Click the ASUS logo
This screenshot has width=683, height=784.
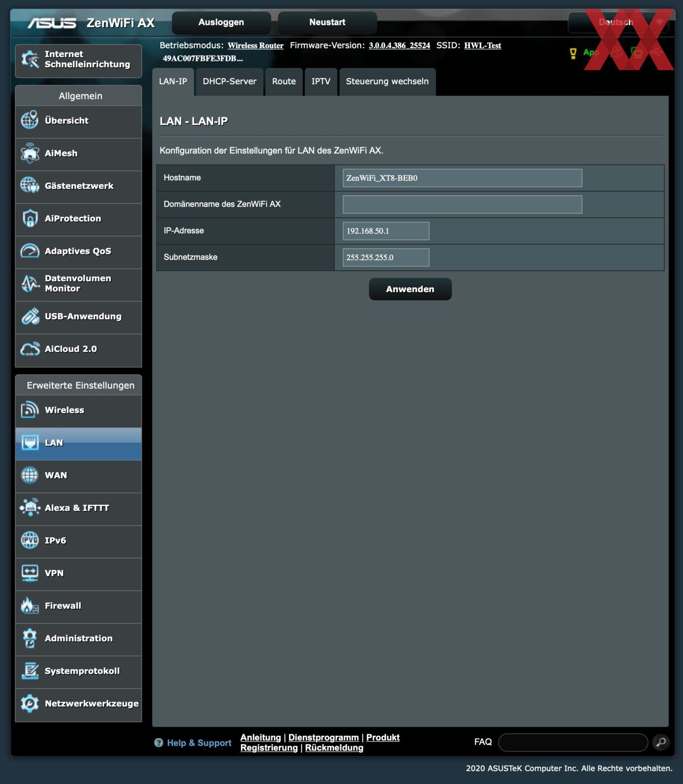point(52,23)
